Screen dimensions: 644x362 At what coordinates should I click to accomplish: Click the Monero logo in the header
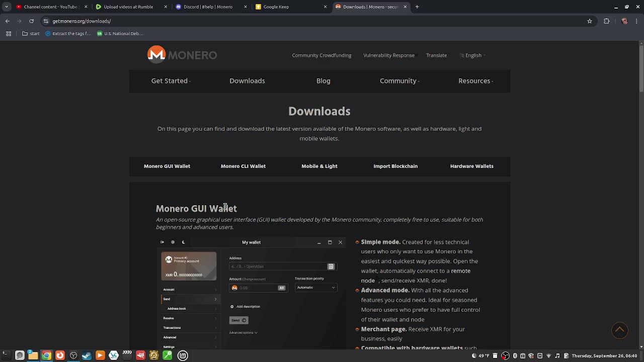pos(182,55)
